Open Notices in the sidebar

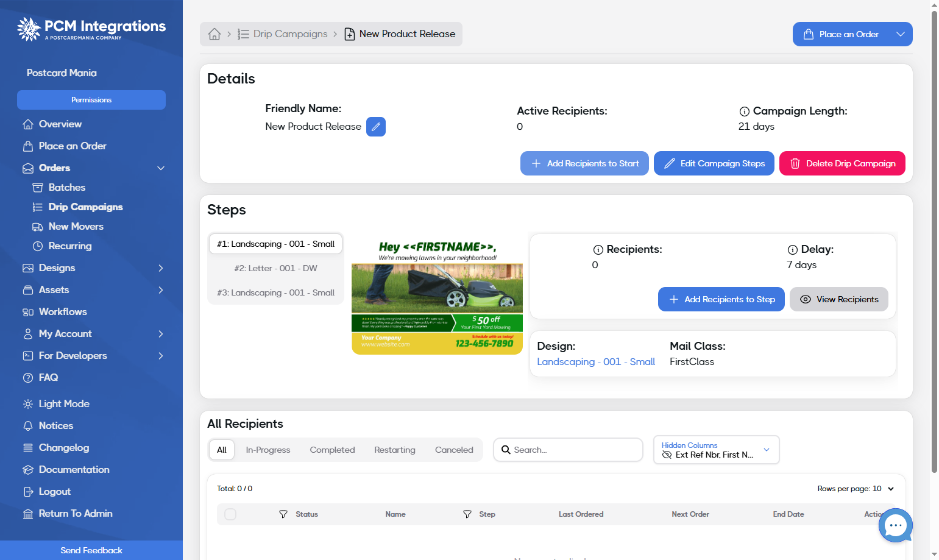coord(56,426)
